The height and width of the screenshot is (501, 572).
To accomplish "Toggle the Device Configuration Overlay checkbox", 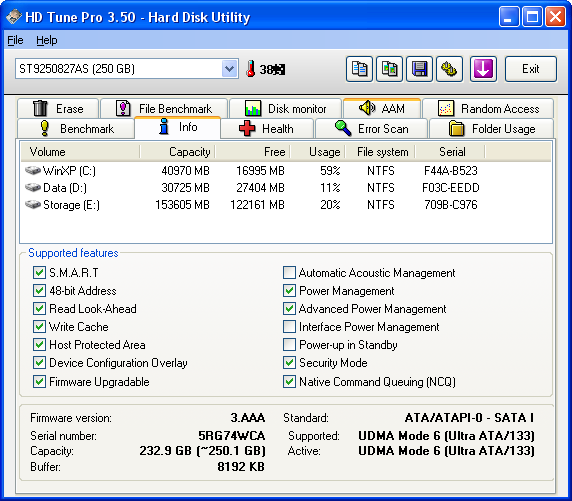I will [x=39, y=362].
